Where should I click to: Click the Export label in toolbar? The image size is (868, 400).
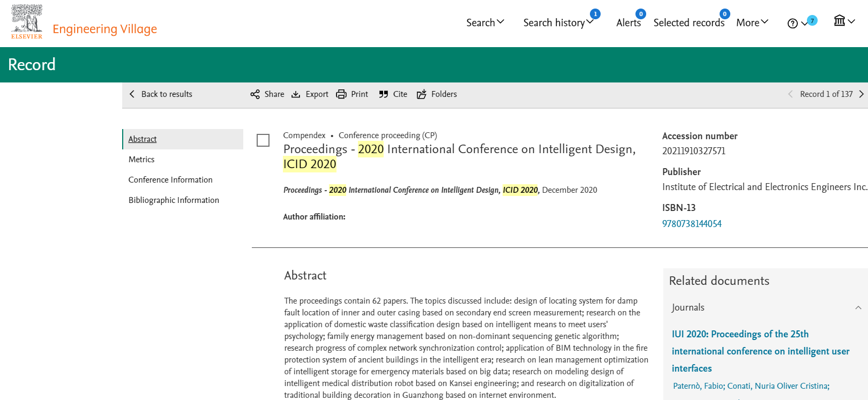point(317,94)
